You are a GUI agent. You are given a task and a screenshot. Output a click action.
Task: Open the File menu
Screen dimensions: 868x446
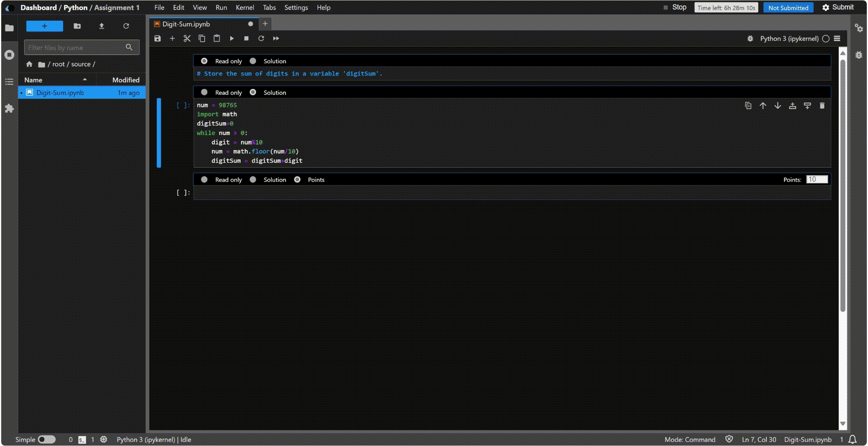coord(159,7)
